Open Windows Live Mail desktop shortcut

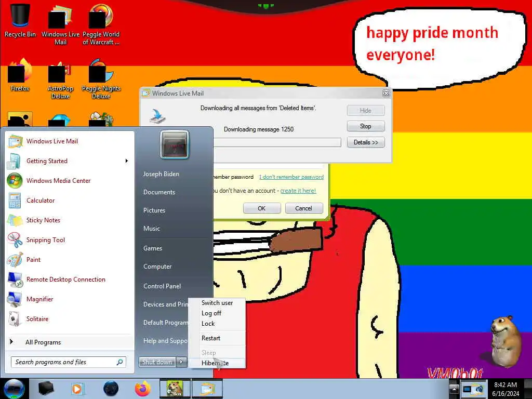(x=60, y=24)
